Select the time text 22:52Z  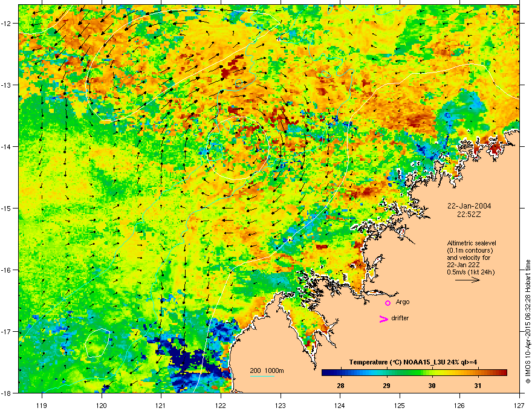tap(469, 215)
